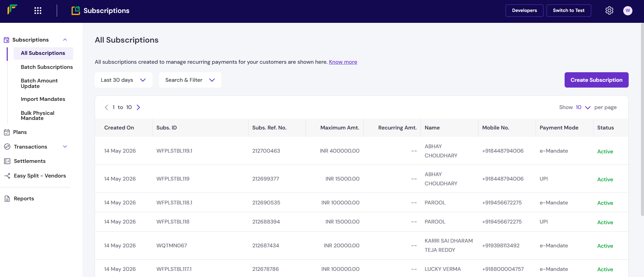
Task: Click reference number 212687434
Action: tap(265, 246)
